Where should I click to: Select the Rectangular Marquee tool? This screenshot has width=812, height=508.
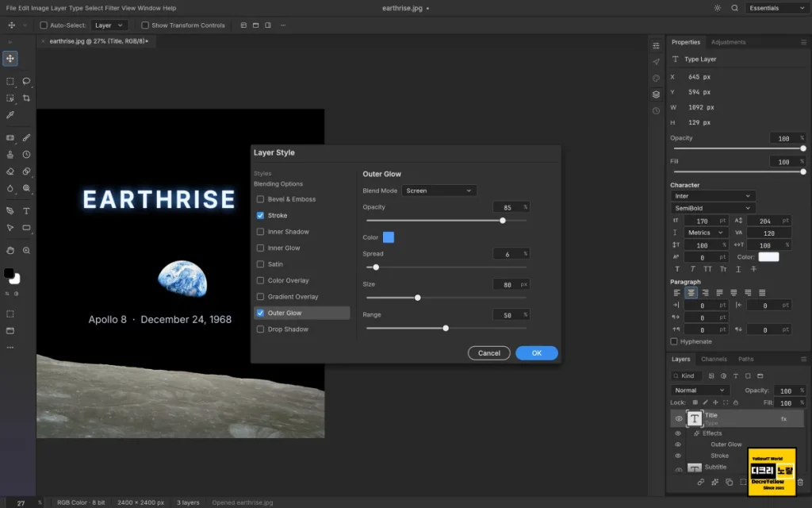pyautogui.click(x=10, y=82)
